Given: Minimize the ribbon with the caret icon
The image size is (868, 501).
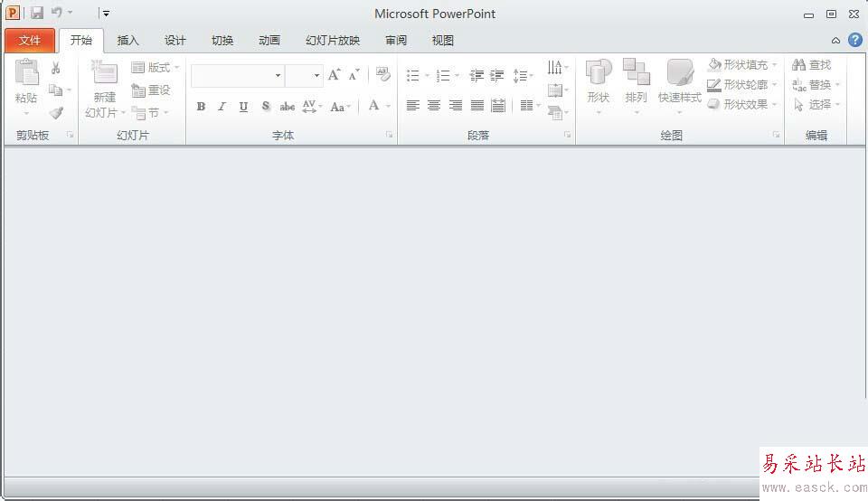Looking at the screenshot, I should tap(835, 41).
